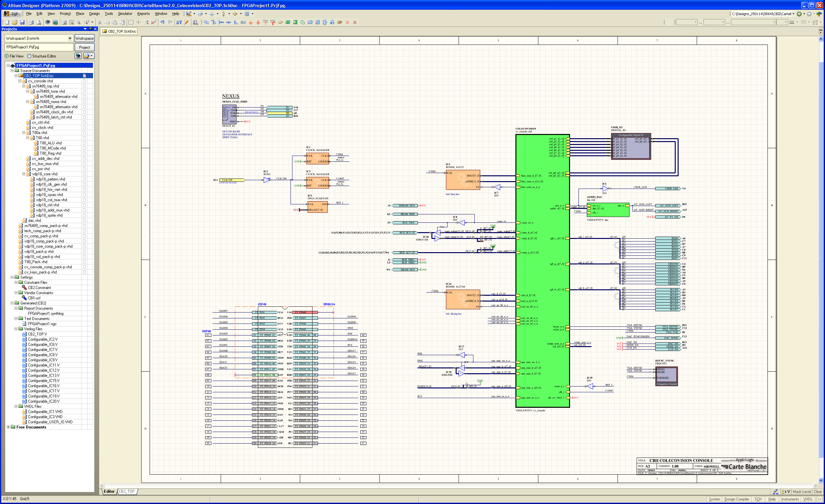Click the Select Inside Area dashed rectangle icon
Image resolution: width=825 pixels, height=504 pixels.
tap(131, 22)
